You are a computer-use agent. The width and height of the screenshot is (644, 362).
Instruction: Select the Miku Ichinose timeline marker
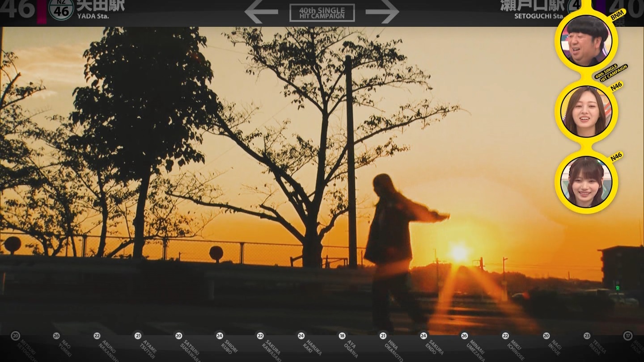pyautogui.click(x=505, y=336)
